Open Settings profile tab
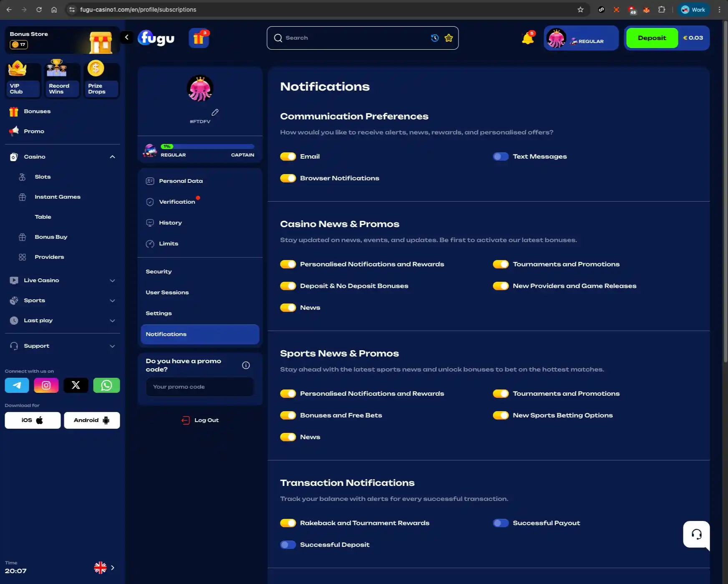Image resolution: width=728 pixels, height=584 pixels. click(x=200, y=313)
